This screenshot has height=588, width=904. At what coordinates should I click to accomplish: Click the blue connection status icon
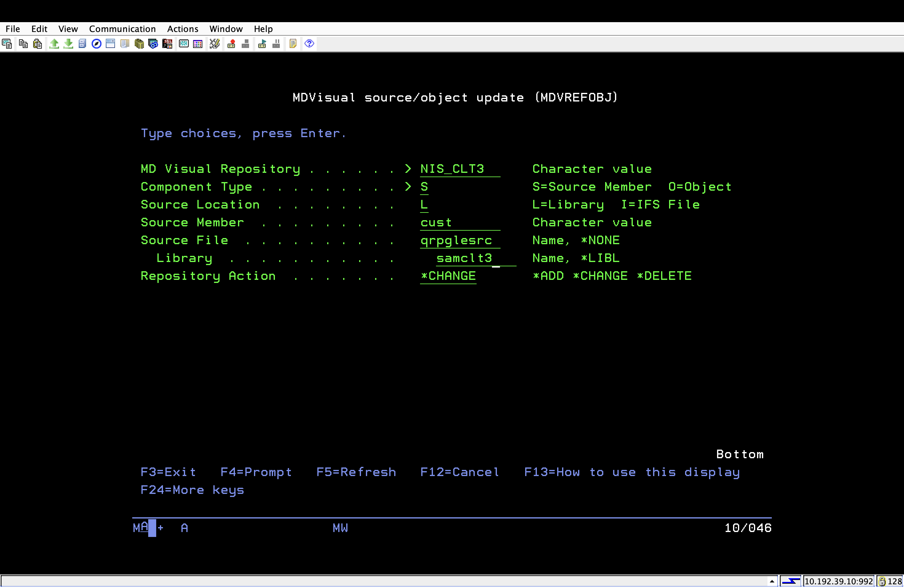(791, 581)
